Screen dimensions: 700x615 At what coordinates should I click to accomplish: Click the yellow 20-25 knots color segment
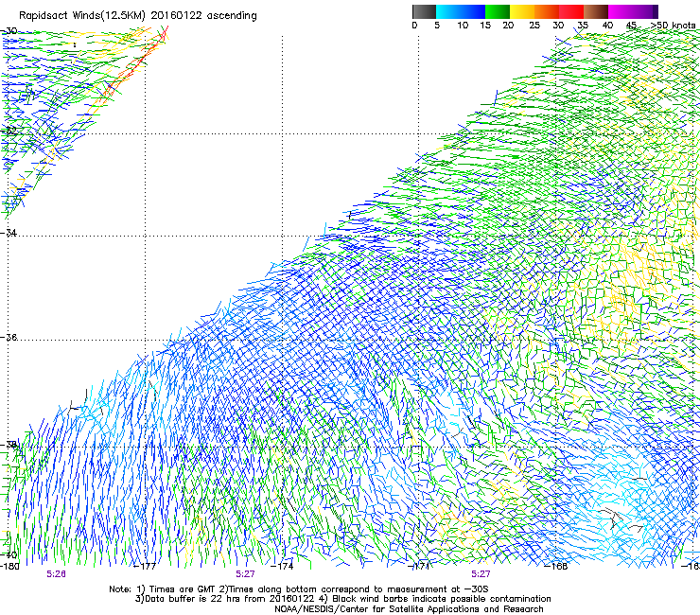(522, 11)
